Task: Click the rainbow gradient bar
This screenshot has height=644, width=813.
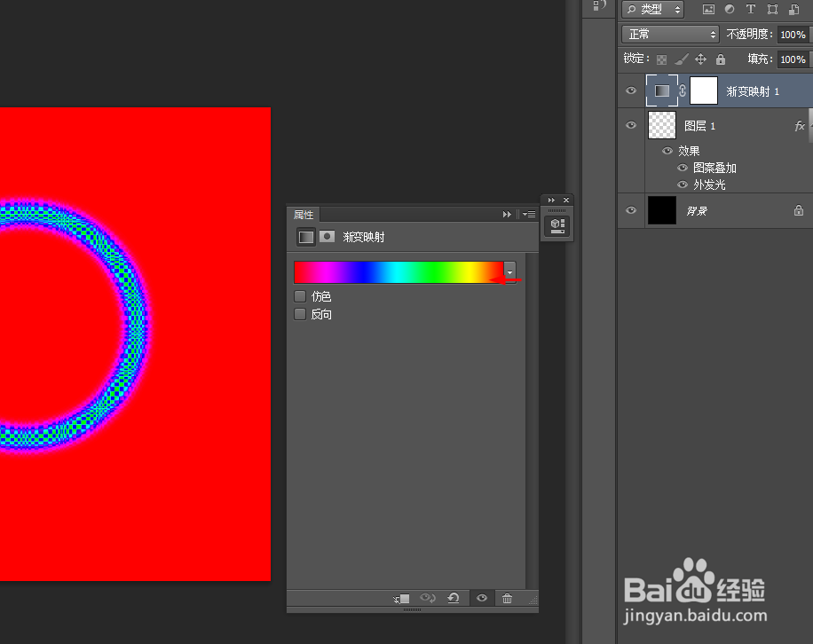Action: coord(399,272)
